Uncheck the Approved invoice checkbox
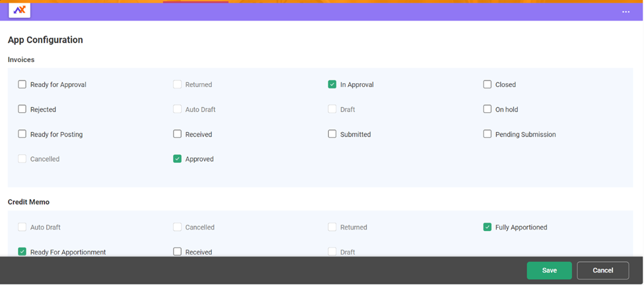 [x=177, y=159]
